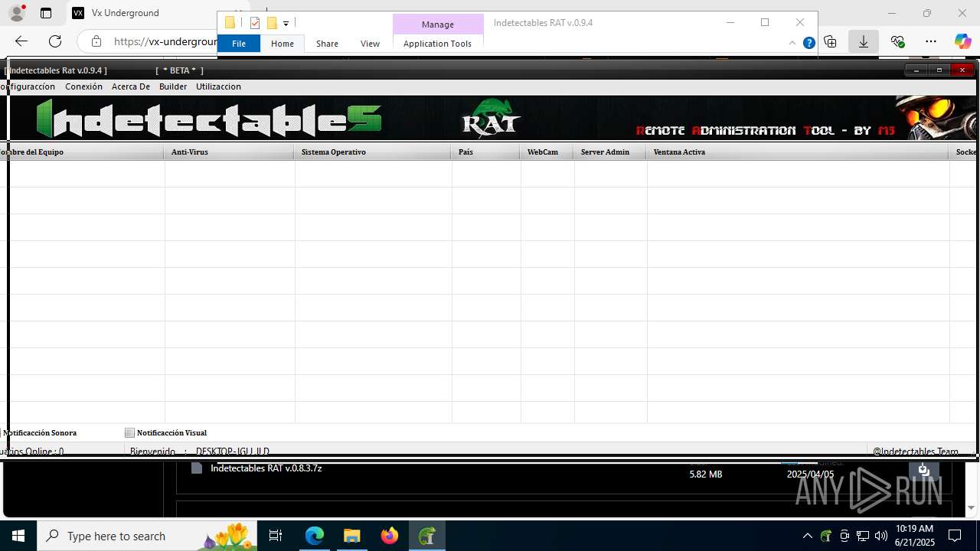The image size is (980, 551).
Task: Click Explorer help question mark icon
Action: (x=808, y=44)
